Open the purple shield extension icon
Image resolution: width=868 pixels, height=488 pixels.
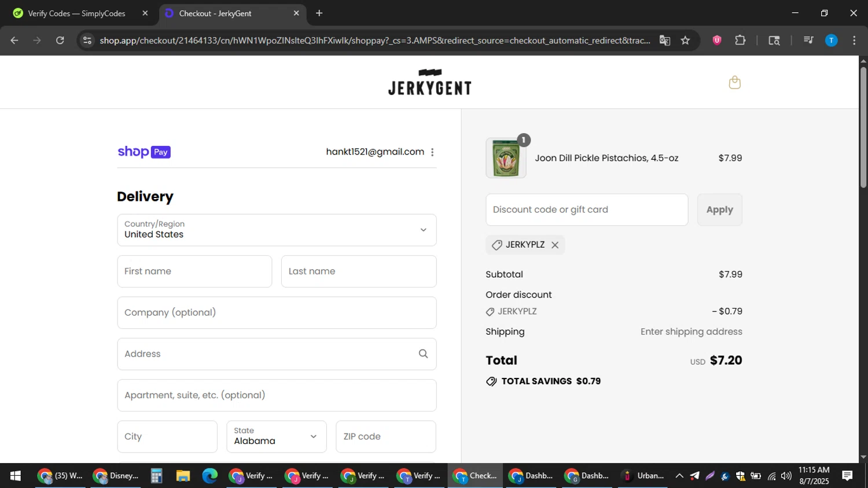[716, 40]
